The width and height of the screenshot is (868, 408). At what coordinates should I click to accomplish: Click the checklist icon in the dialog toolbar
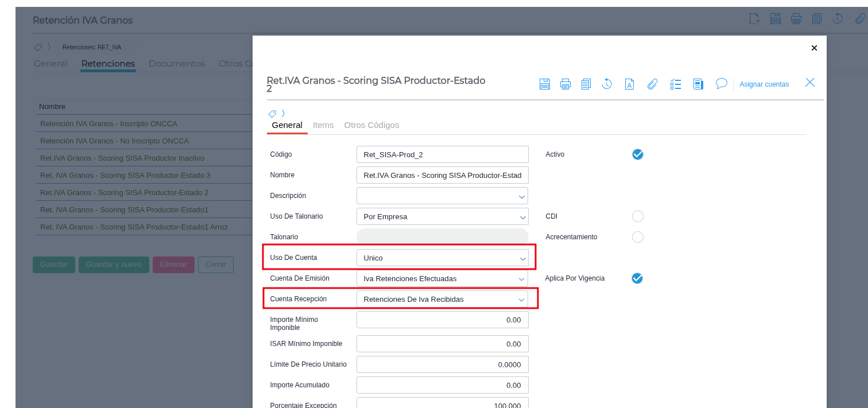pos(676,84)
